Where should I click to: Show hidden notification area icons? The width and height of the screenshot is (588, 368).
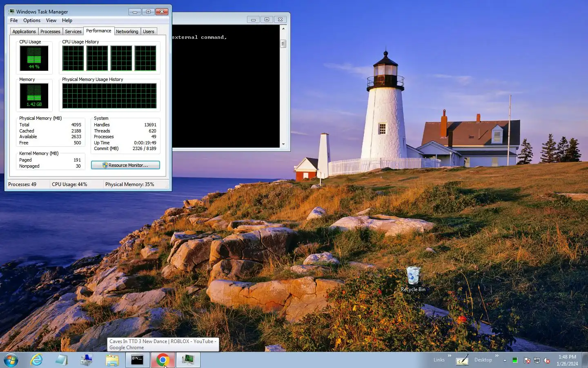[x=505, y=360]
